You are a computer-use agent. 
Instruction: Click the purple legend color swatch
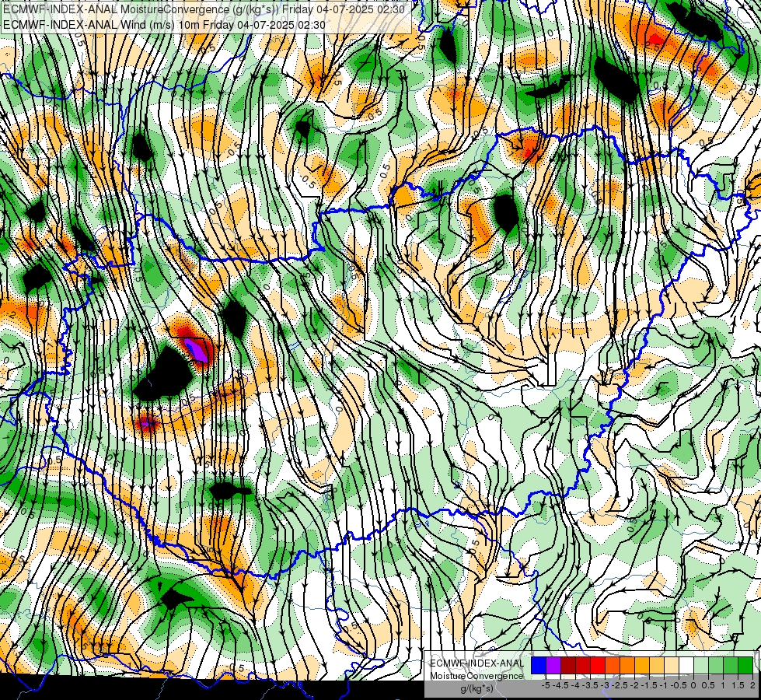553,666
